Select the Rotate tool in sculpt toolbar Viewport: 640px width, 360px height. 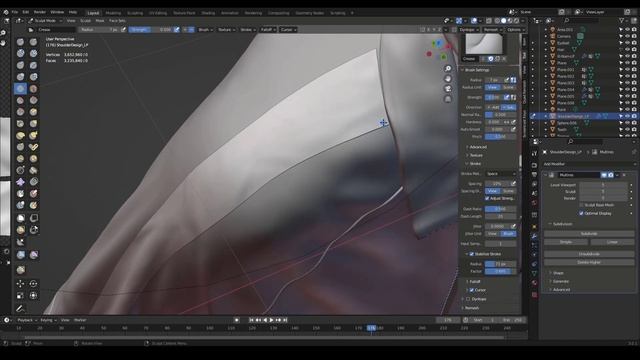[33, 283]
